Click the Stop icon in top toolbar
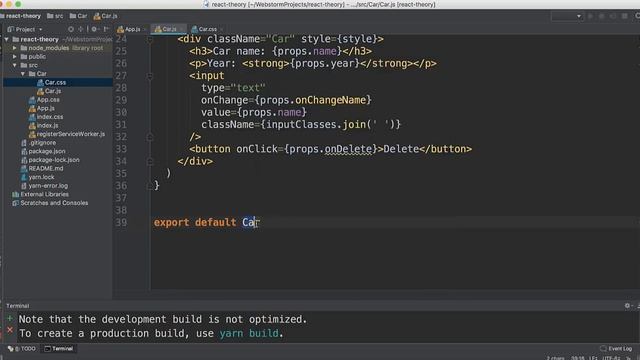This screenshot has height=360, width=640. pos(624,16)
